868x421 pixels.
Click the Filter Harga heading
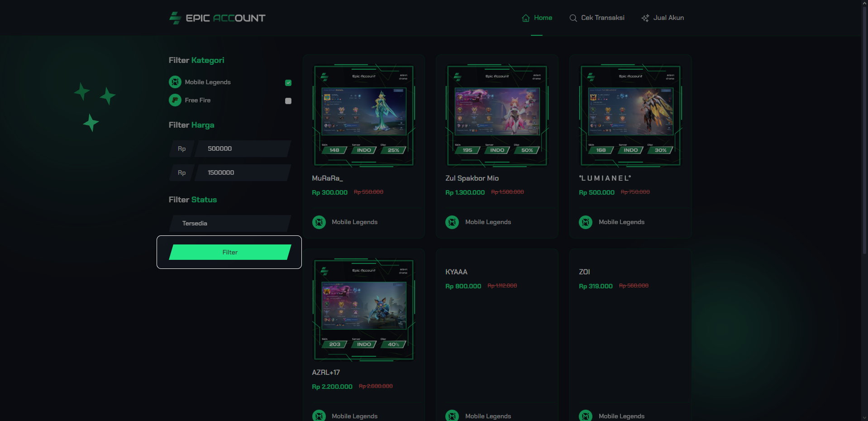click(x=191, y=125)
